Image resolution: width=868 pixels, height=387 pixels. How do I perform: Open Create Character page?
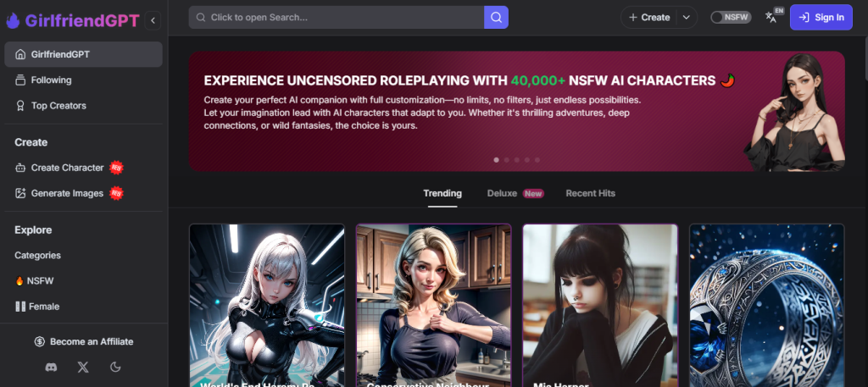tap(84, 168)
